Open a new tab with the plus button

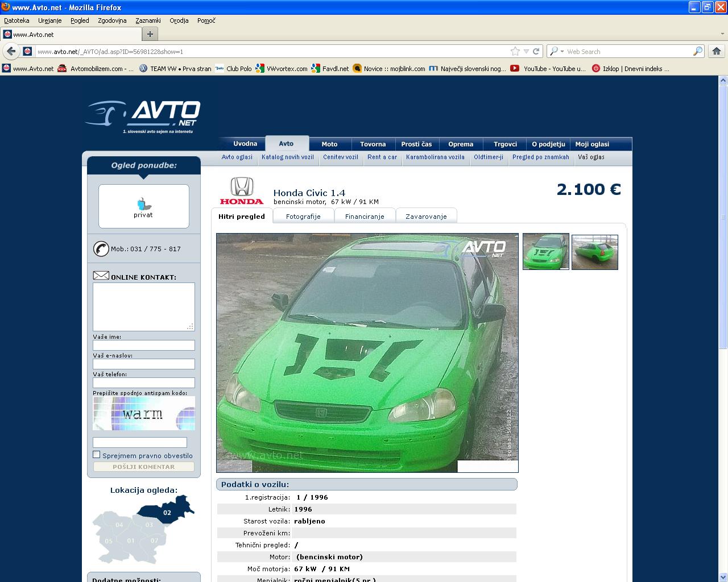tap(150, 34)
